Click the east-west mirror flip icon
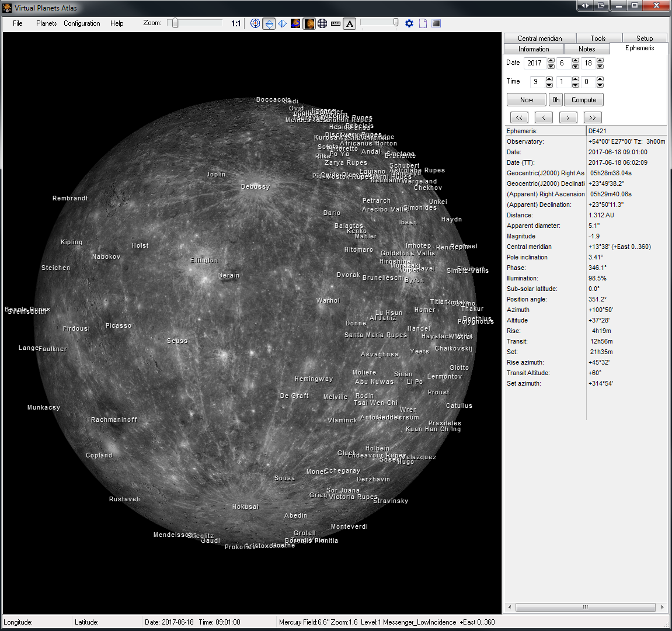 (x=282, y=23)
